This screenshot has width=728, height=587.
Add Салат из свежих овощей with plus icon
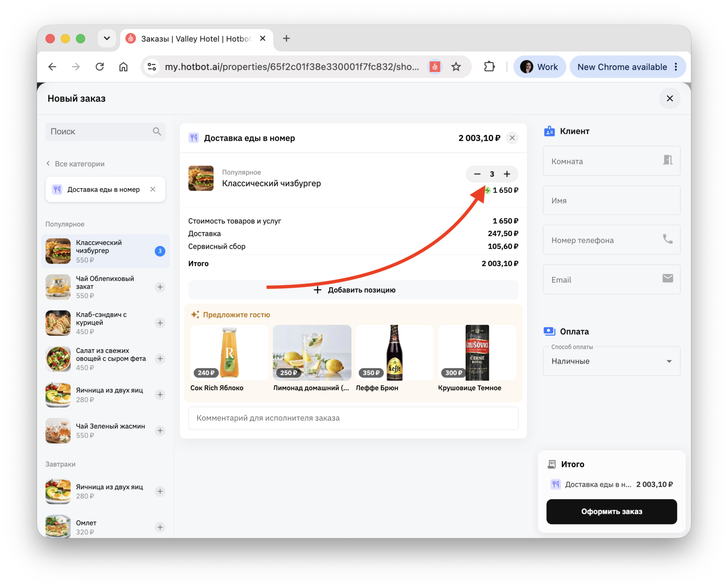pos(160,359)
